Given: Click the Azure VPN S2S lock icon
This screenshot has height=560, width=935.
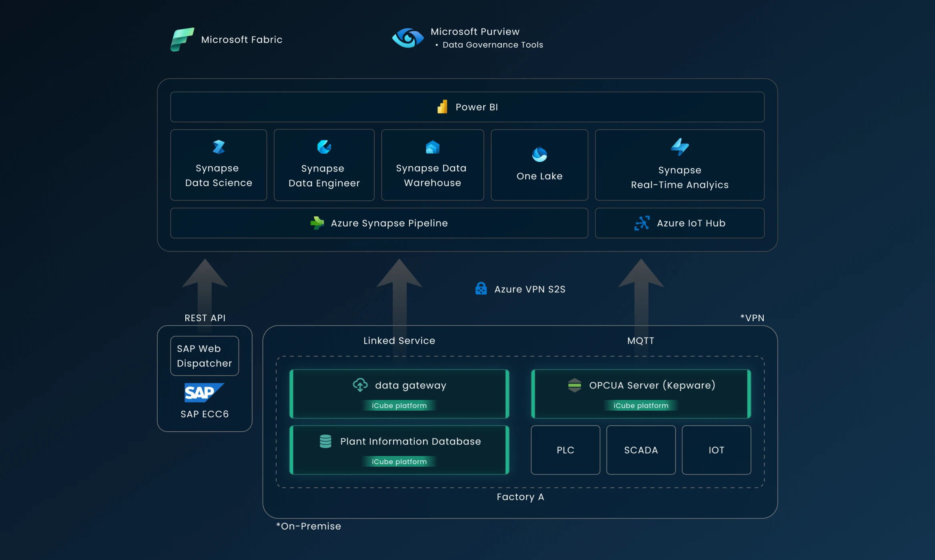Looking at the screenshot, I should (481, 288).
